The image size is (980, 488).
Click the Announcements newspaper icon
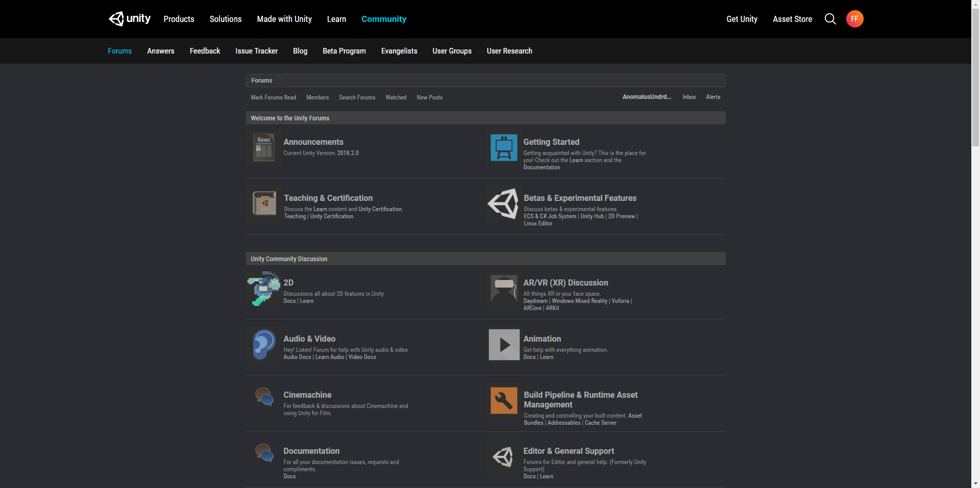264,147
